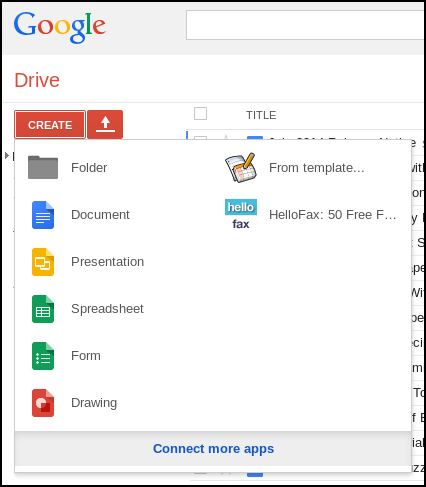This screenshot has height=487, width=426.
Task: Focus the Google search input field
Action: [305, 25]
